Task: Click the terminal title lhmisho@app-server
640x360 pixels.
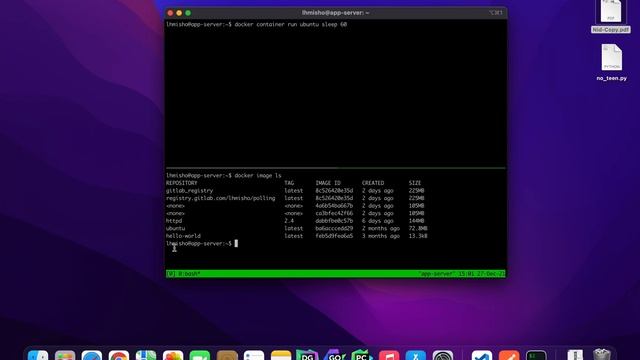Action: [x=336, y=13]
